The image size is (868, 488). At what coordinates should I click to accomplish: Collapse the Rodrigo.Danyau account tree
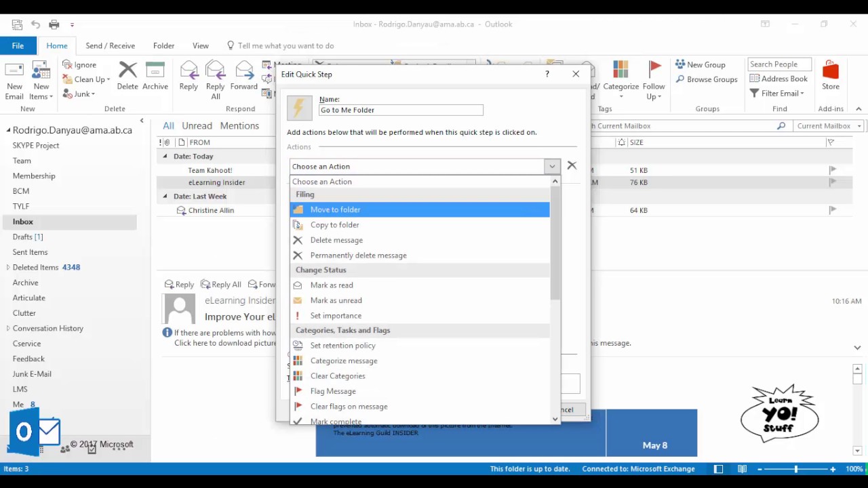click(x=9, y=130)
